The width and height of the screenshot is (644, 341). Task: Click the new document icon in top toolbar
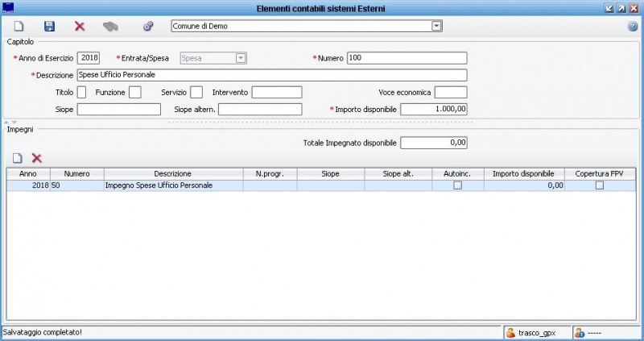(x=19, y=27)
